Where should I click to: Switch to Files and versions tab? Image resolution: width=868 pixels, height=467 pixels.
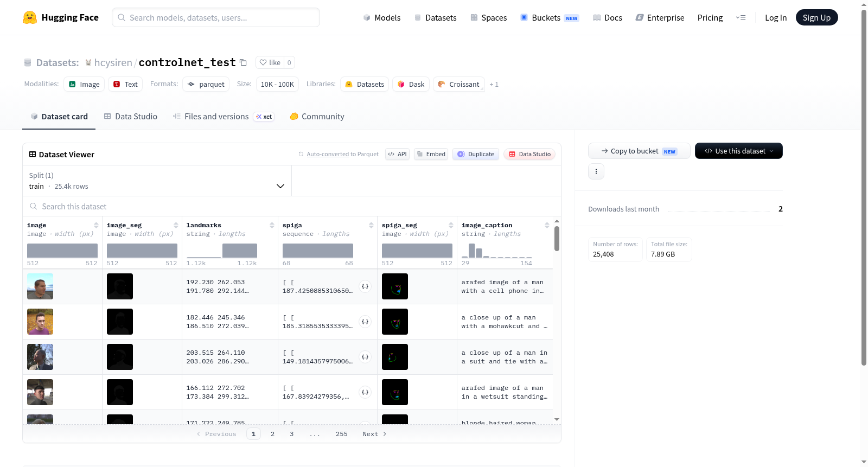pyautogui.click(x=224, y=117)
